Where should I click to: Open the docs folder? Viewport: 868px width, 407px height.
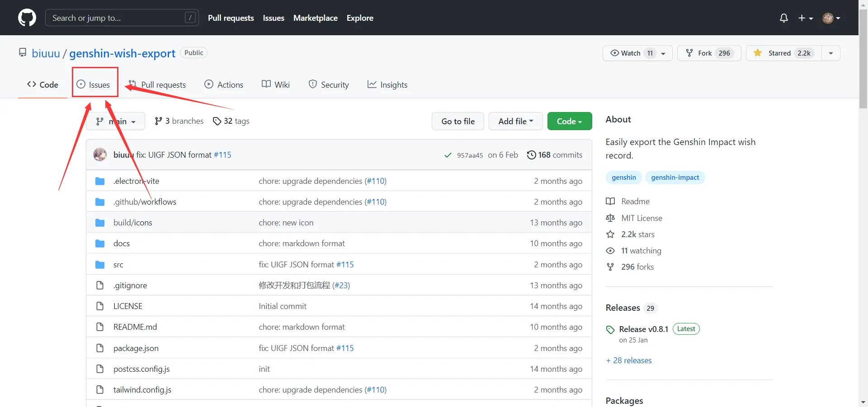tap(122, 243)
